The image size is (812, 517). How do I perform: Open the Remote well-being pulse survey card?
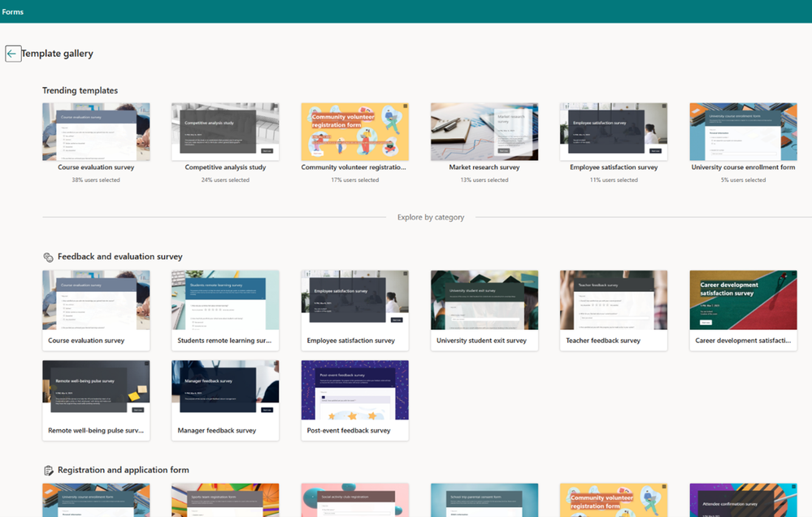[96, 401]
